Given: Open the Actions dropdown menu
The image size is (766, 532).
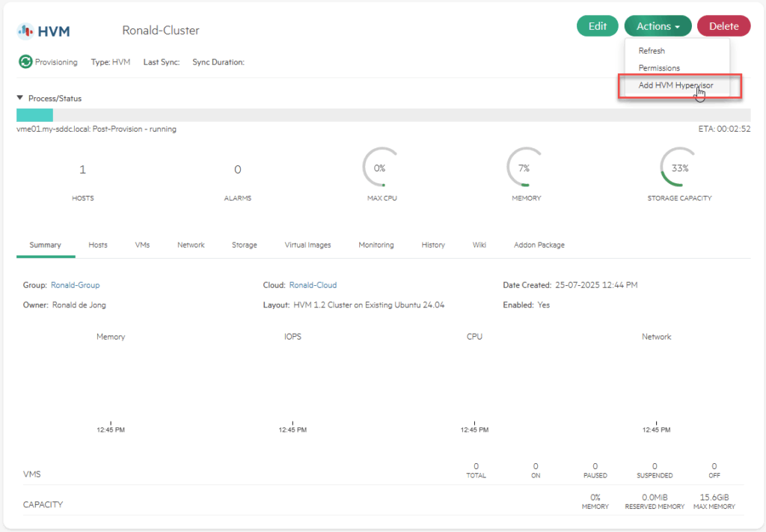Looking at the screenshot, I should pos(658,26).
